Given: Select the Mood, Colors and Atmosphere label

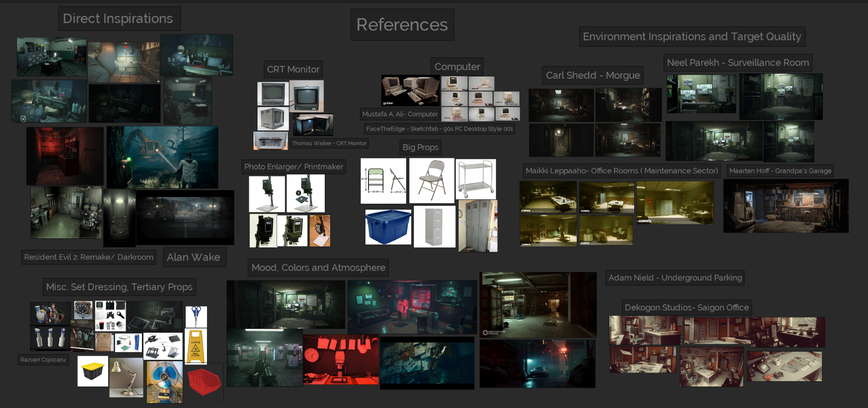Looking at the screenshot, I should [318, 268].
